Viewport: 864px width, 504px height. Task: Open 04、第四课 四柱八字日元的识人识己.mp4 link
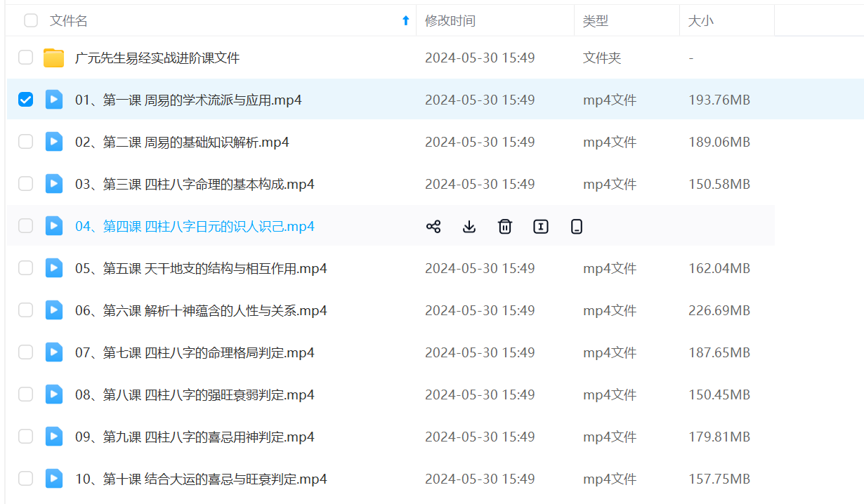tap(195, 226)
